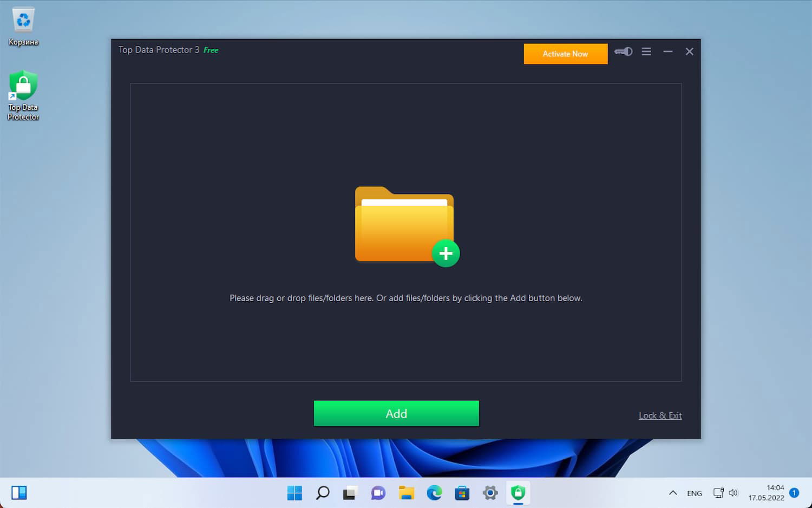Open taskbar Search
812x508 pixels.
coord(323,493)
